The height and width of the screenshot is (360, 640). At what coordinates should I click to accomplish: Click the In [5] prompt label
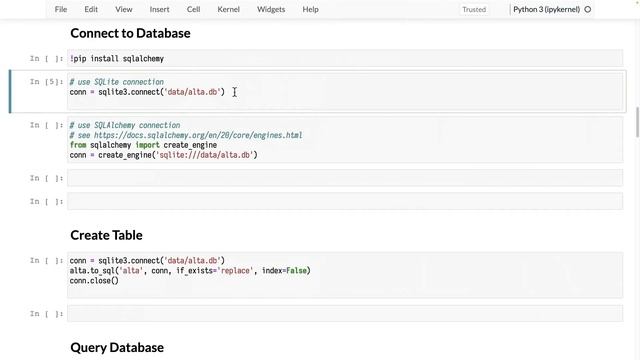click(x=46, y=82)
